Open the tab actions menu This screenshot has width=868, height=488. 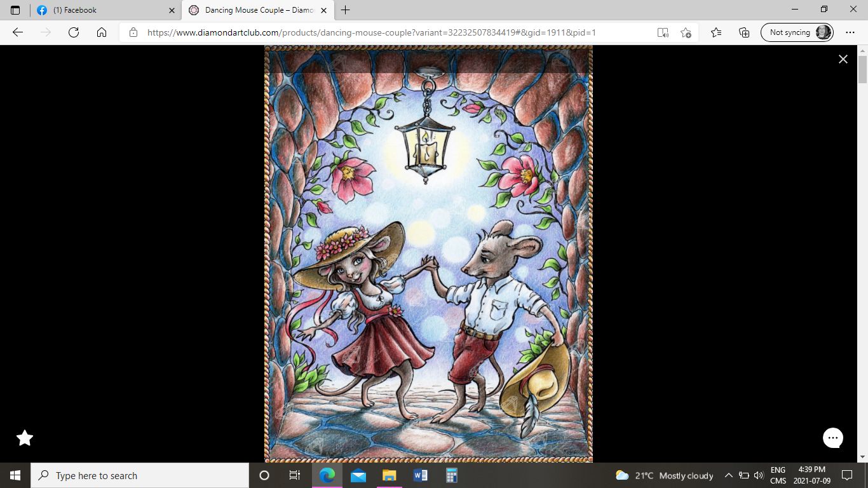click(15, 10)
